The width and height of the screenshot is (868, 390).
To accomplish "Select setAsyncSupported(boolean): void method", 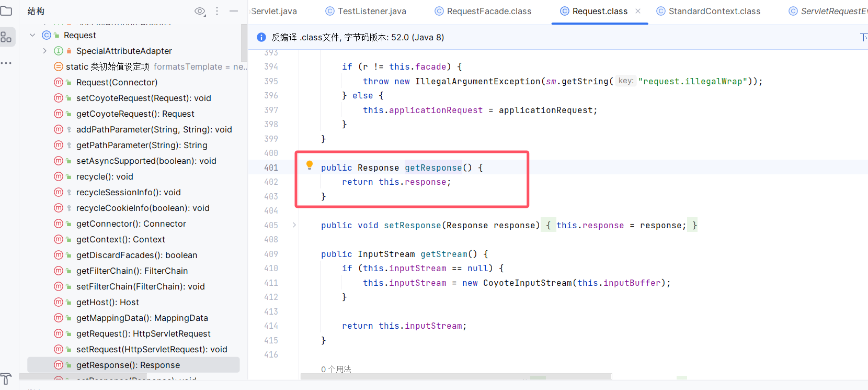I will [146, 161].
